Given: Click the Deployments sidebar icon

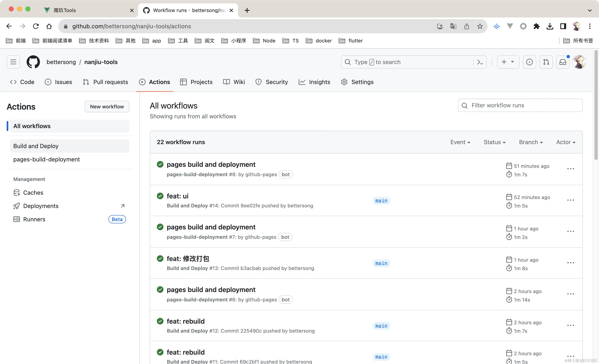Looking at the screenshot, I should click(x=16, y=206).
